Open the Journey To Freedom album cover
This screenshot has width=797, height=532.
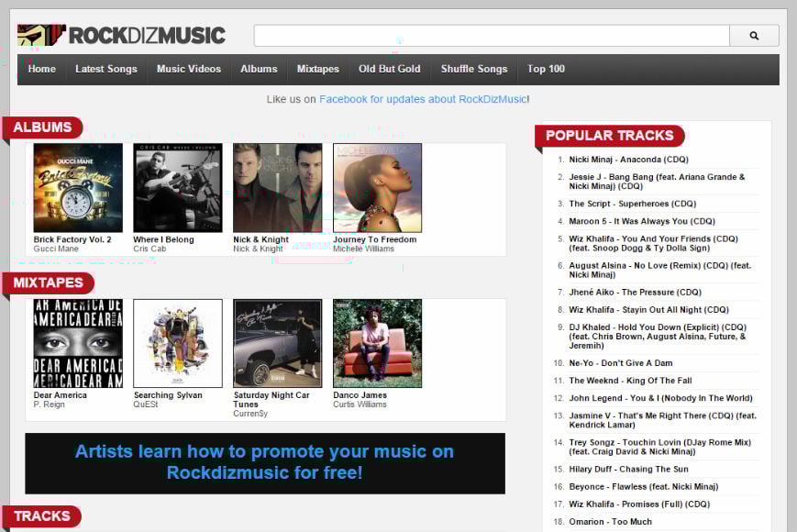[x=377, y=187]
